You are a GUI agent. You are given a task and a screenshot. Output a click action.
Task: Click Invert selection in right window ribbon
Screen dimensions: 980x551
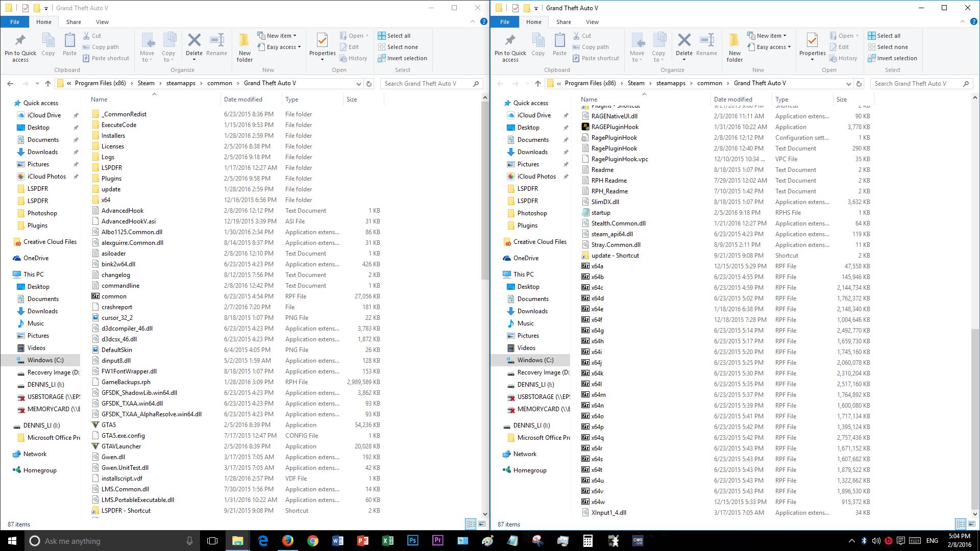(892, 58)
